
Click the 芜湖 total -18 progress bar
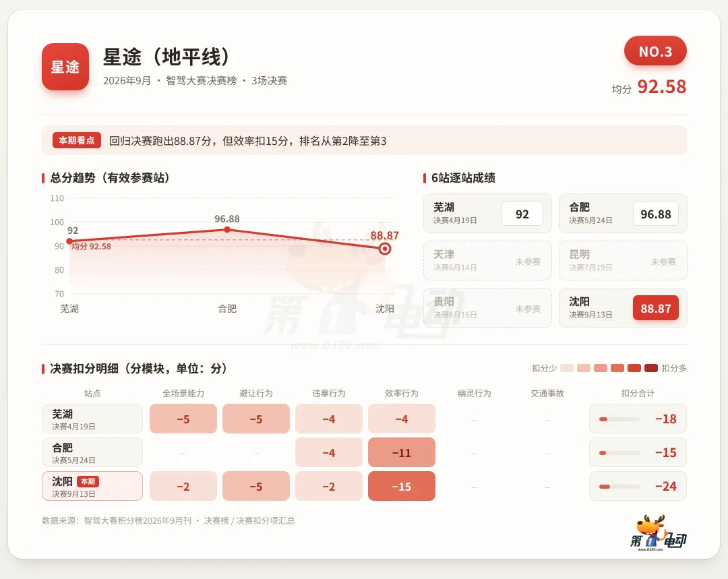click(x=619, y=419)
